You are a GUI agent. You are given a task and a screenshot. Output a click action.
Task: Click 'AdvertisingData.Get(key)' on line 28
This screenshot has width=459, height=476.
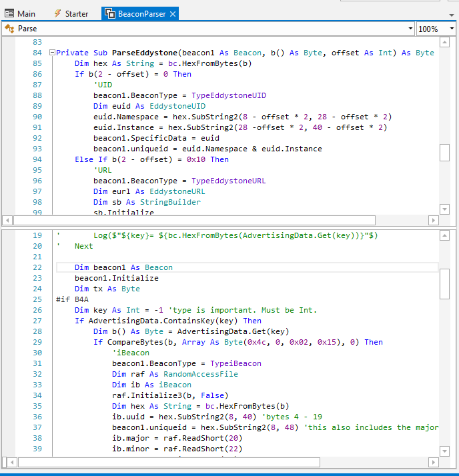pos(234,331)
